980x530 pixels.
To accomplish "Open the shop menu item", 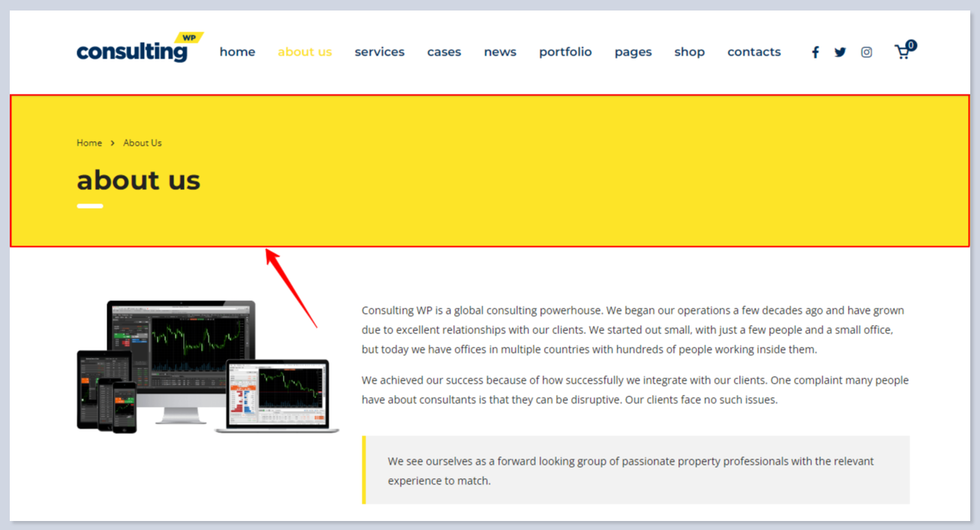I will point(689,52).
